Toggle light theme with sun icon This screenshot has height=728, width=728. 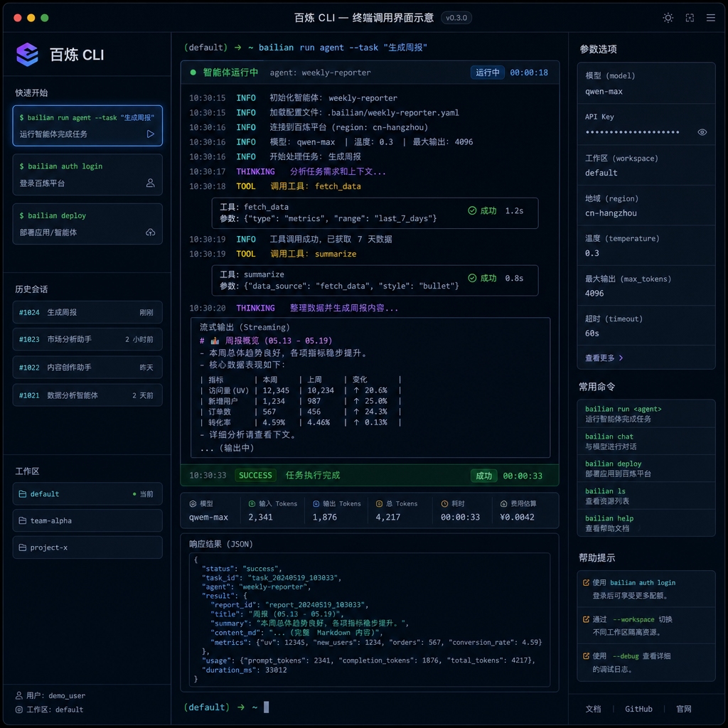tap(668, 18)
